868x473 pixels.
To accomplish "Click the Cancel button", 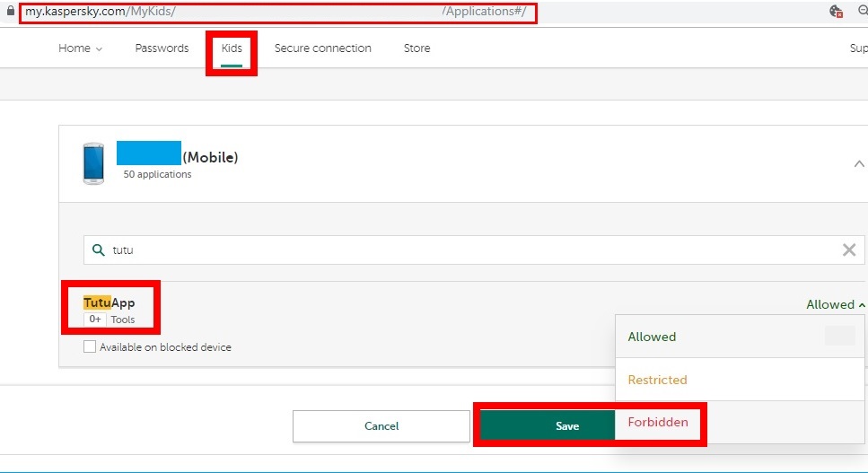I will 381,426.
